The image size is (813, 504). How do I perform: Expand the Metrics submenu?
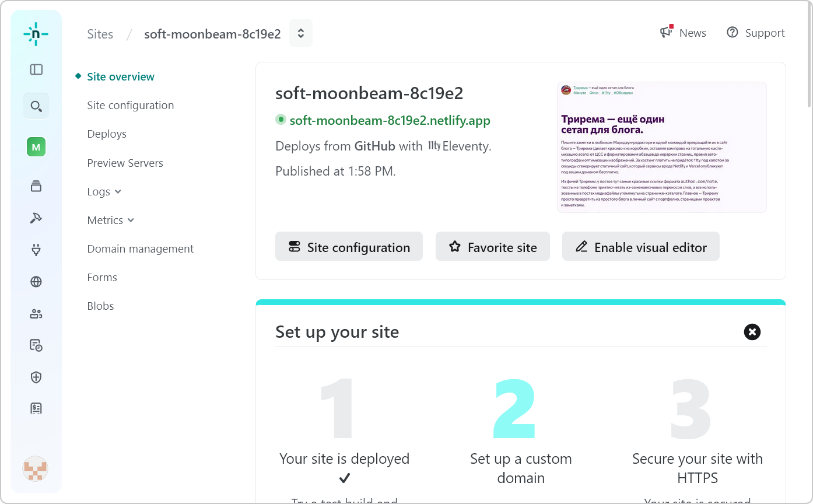(x=111, y=220)
